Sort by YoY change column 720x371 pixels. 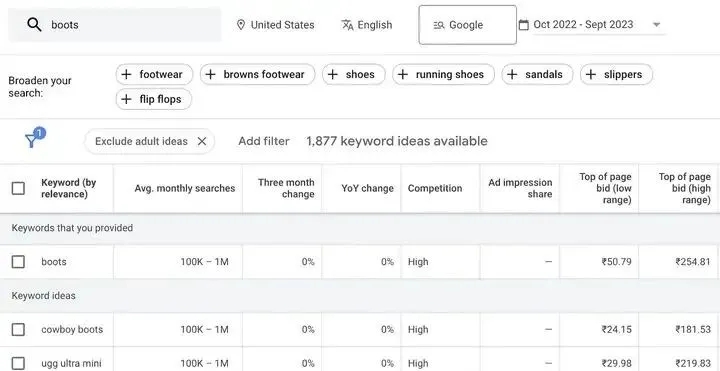click(367, 188)
